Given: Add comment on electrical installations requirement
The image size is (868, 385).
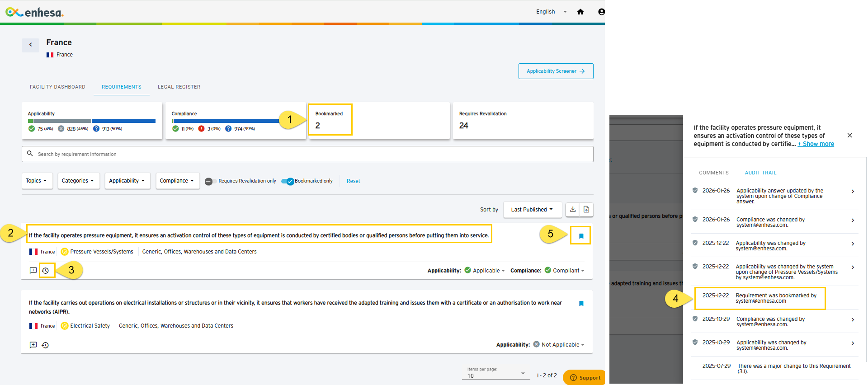Looking at the screenshot, I should 33,345.
